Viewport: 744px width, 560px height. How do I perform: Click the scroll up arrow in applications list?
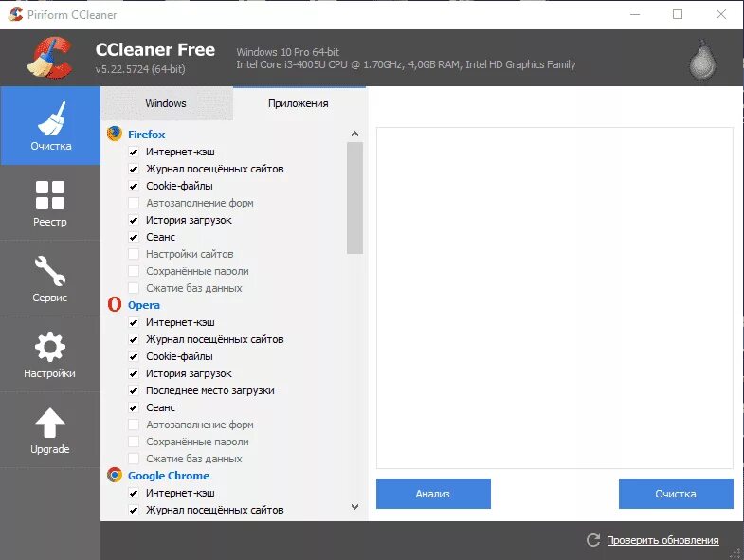[x=354, y=134]
